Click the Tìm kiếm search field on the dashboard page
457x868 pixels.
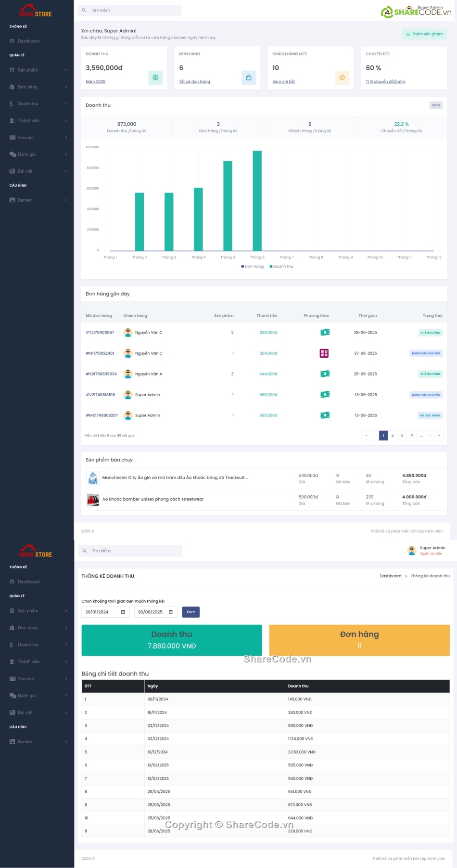(x=129, y=10)
